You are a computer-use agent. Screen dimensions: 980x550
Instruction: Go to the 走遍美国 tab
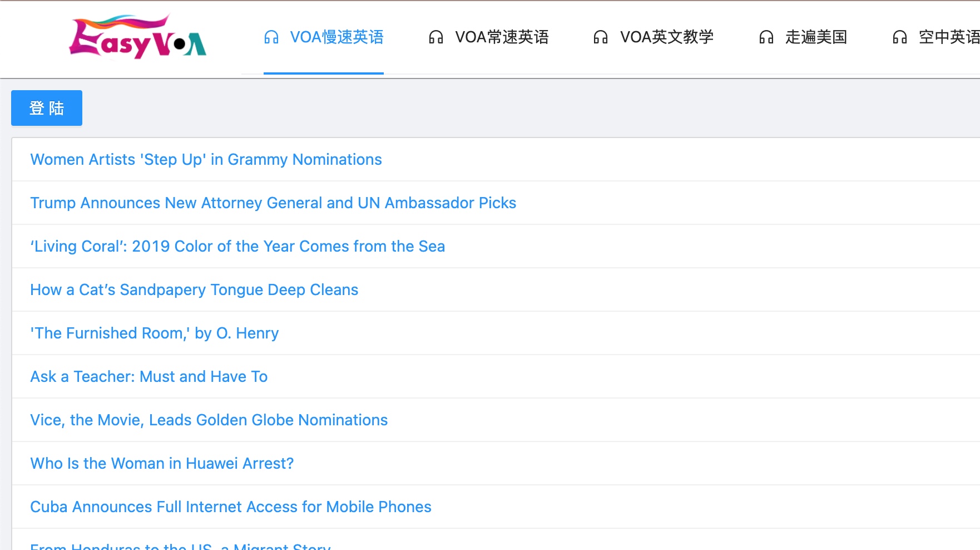click(816, 37)
